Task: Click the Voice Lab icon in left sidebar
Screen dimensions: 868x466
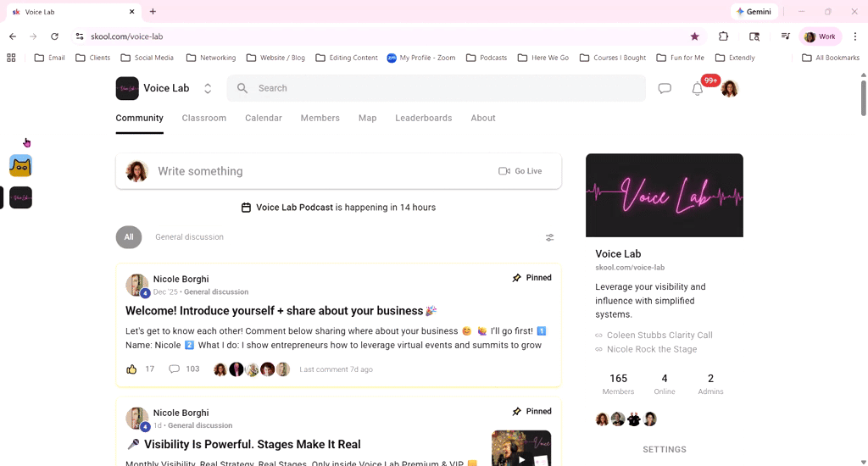Action: (20, 197)
